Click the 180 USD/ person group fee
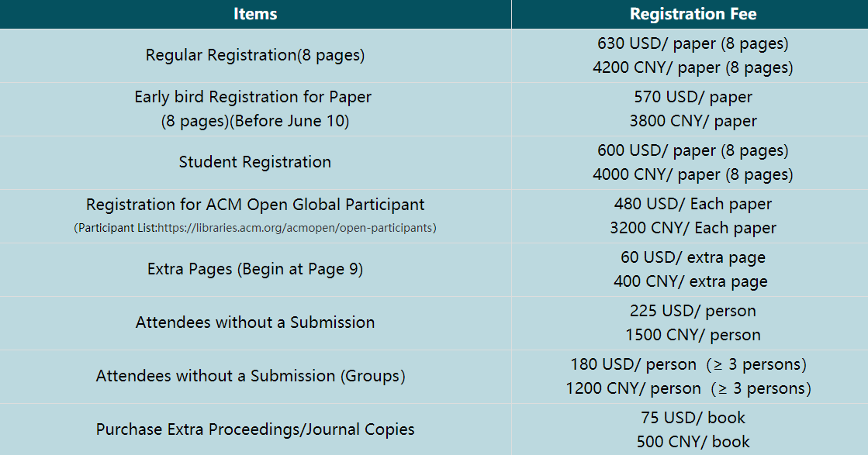868x455 pixels. pyautogui.click(x=688, y=364)
